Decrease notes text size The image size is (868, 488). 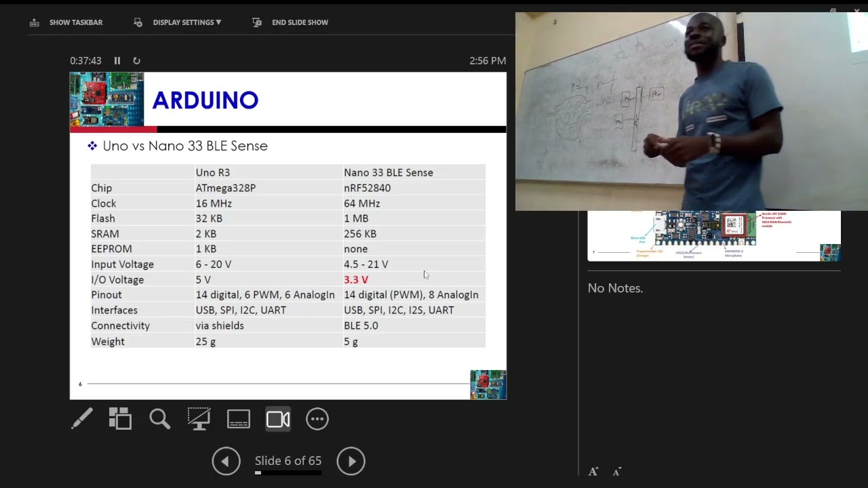click(616, 472)
